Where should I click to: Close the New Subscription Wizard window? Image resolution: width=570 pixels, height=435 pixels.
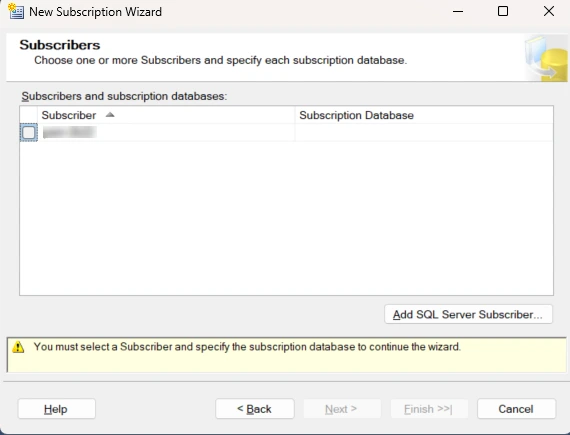click(549, 11)
